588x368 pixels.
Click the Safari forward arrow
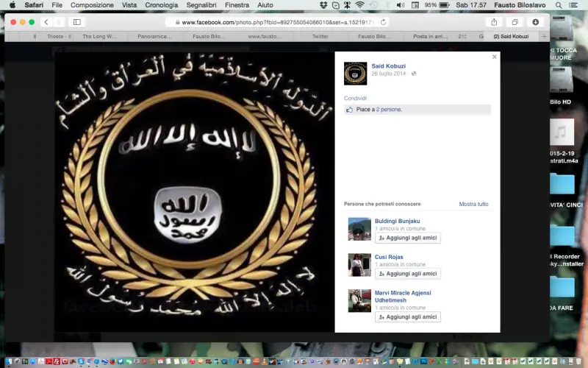[x=59, y=22]
